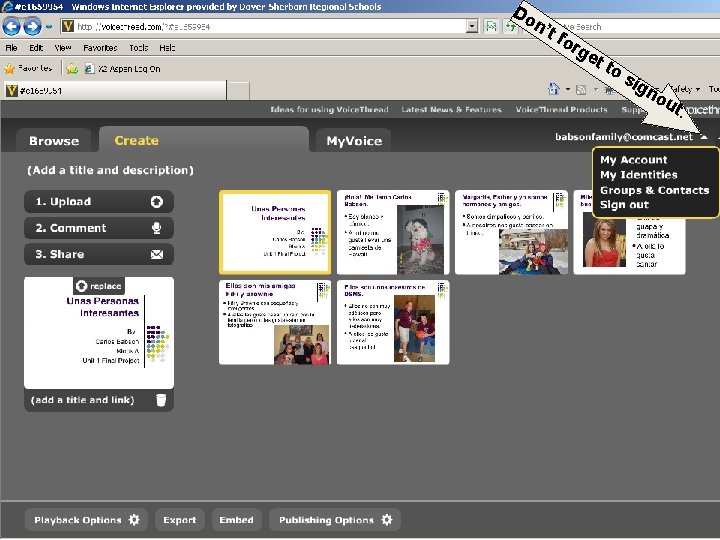
Task: Open Favorites star button
Action: coord(28,69)
